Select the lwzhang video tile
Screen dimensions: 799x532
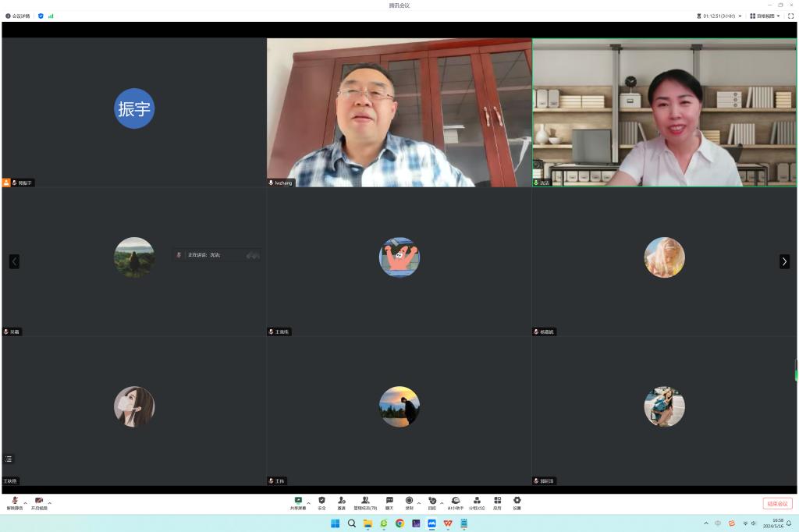pos(399,112)
